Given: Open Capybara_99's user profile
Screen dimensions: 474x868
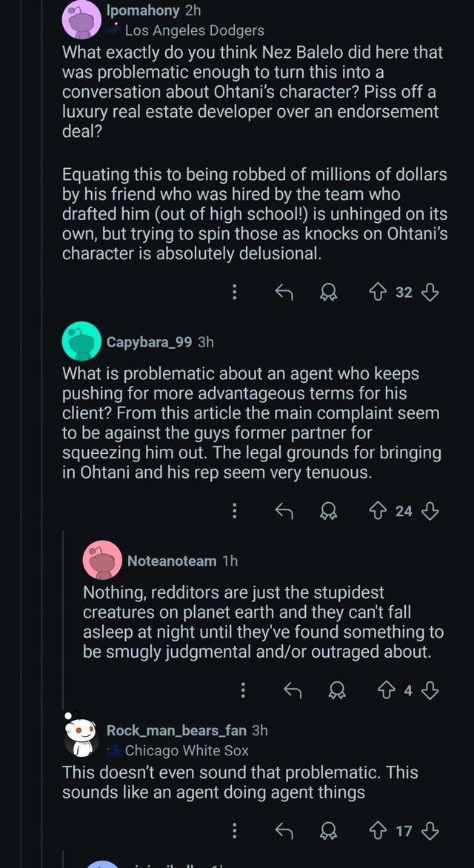Looking at the screenshot, I should coord(149,342).
